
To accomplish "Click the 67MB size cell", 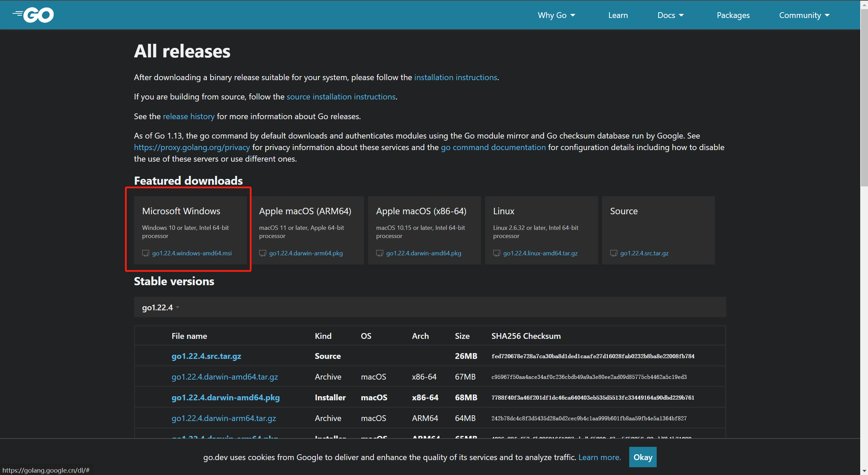I will 465,377.
